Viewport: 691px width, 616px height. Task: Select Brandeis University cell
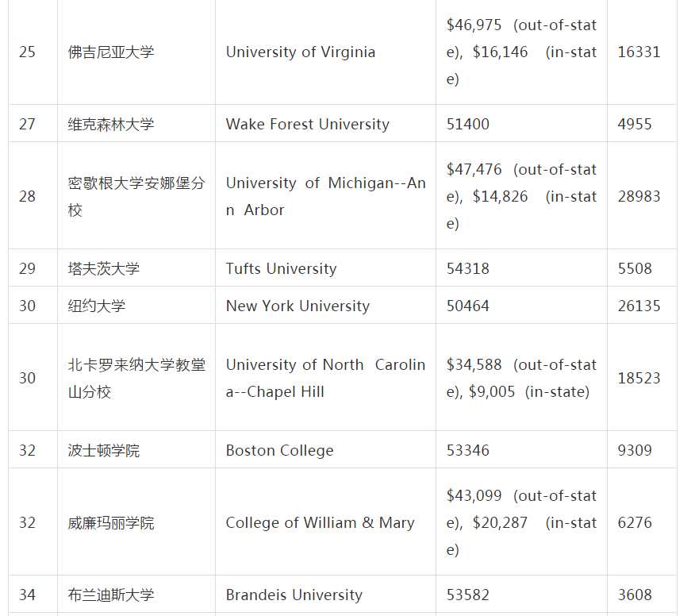coord(294,595)
